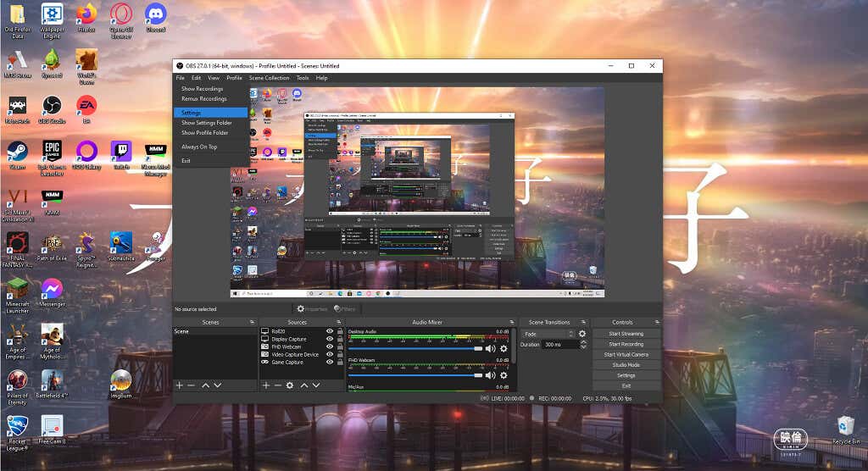The image size is (868, 471).
Task: Click the Scene Transitions gear icon
Action: (x=582, y=334)
